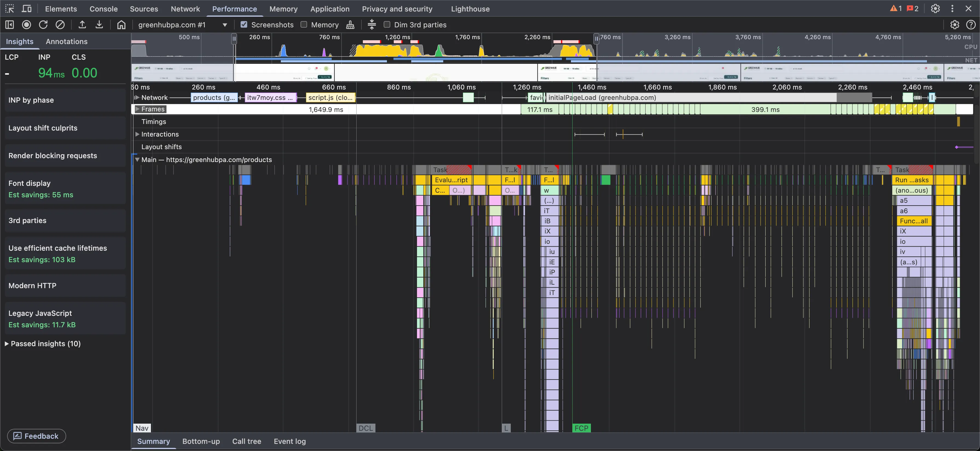Expand the Interactions track
The image size is (980, 451).
[x=137, y=134]
